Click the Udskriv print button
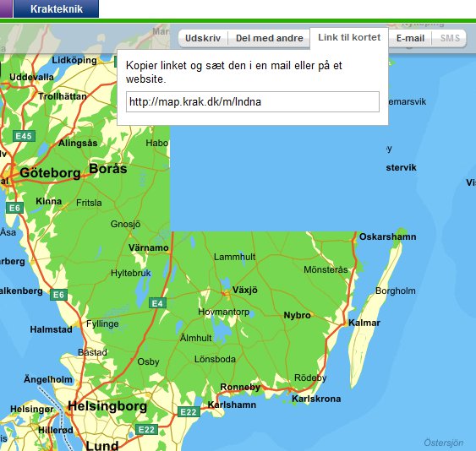Screen dimensions: 476x451 203,38
